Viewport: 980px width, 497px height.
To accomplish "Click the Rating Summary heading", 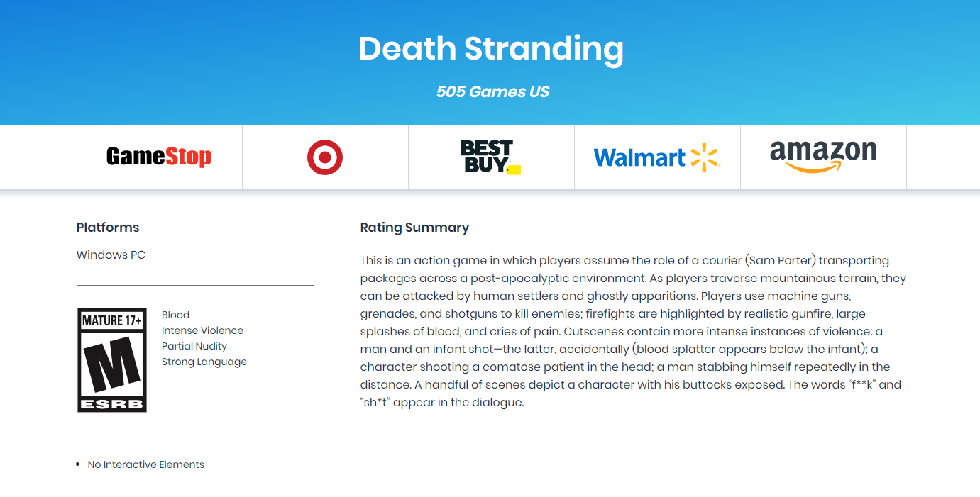I will click(x=414, y=228).
